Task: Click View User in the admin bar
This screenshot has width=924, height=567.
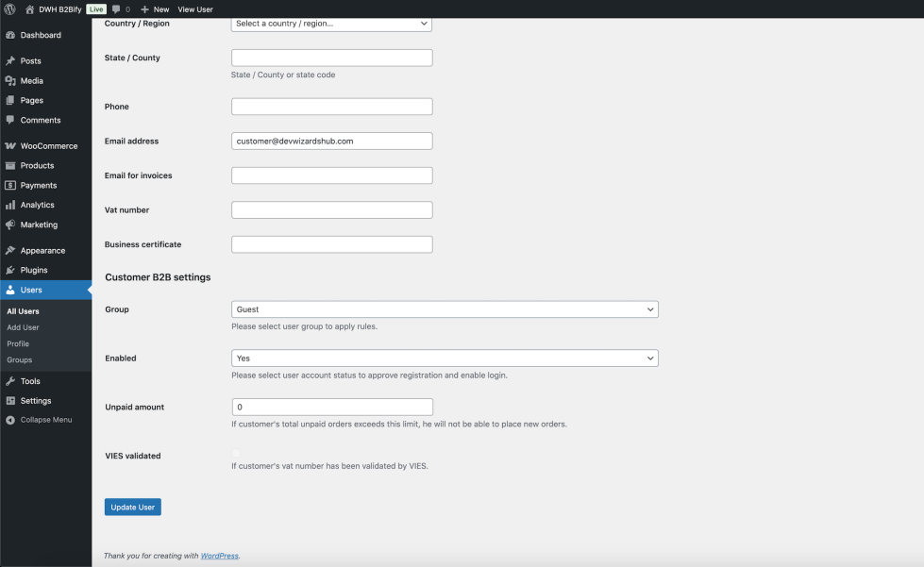Action: 195,8
